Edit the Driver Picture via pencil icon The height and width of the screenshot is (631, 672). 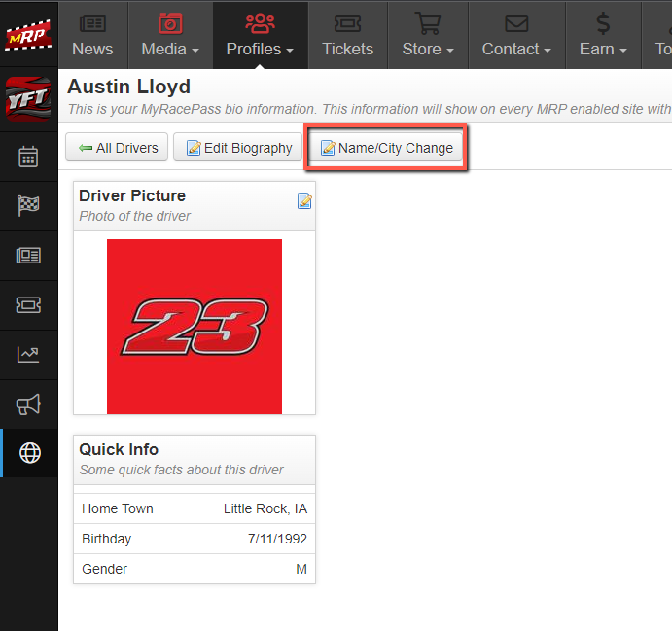tap(304, 201)
